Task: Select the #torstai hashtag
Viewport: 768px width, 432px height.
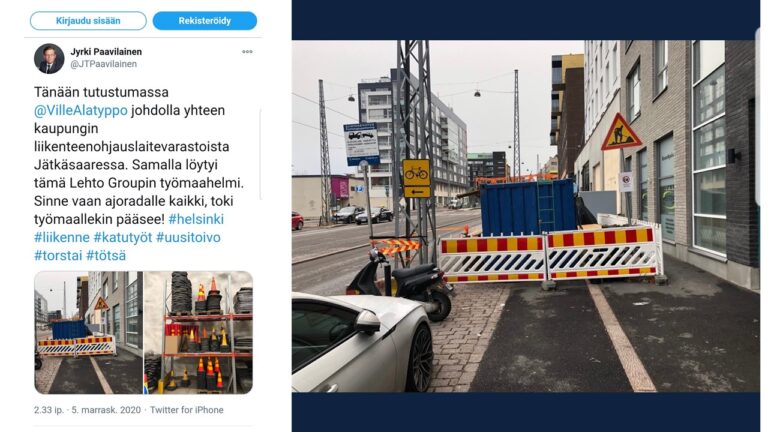Action: (58, 255)
